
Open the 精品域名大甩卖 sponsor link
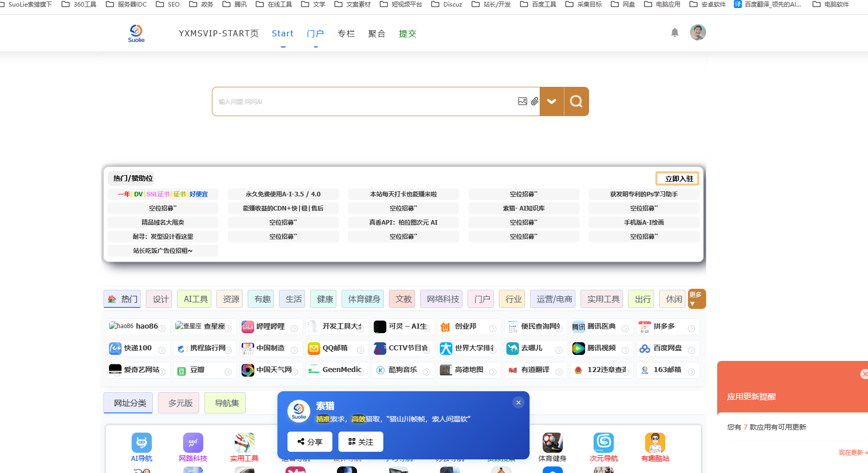point(163,223)
